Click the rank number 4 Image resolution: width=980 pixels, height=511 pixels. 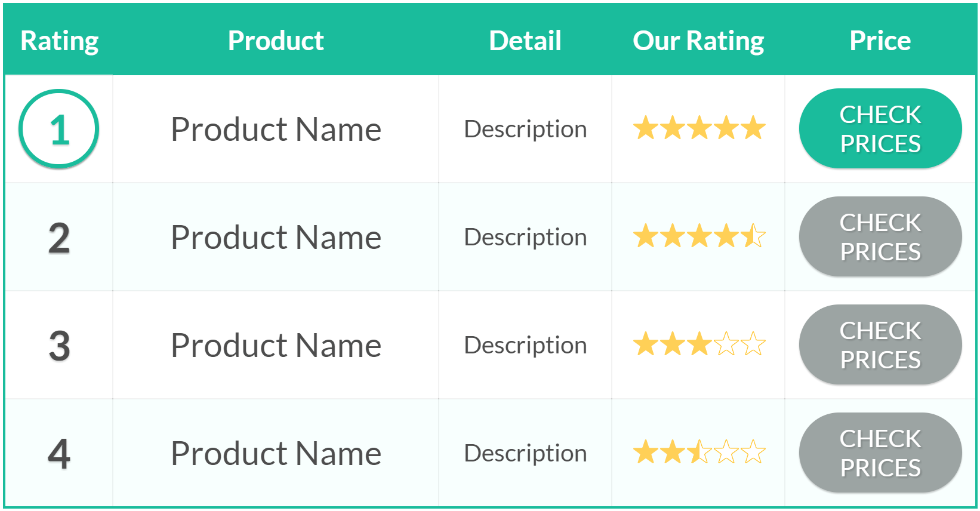[x=59, y=454]
